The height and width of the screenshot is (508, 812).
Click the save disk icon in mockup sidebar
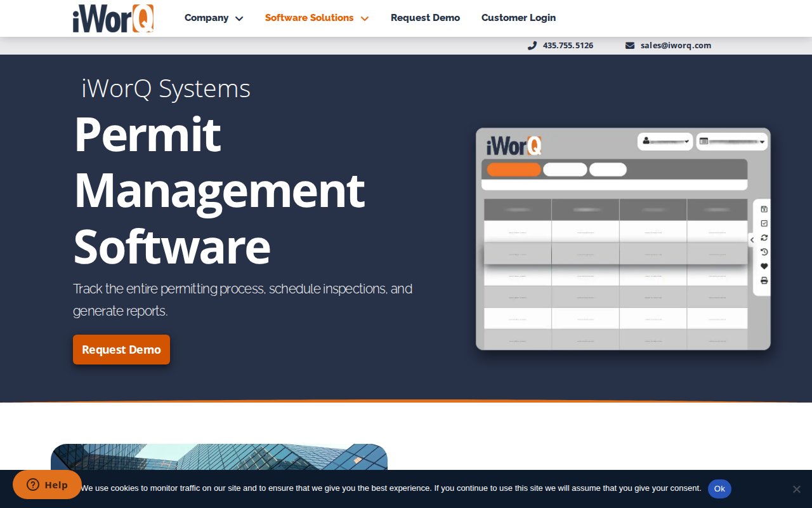tap(764, 209)
